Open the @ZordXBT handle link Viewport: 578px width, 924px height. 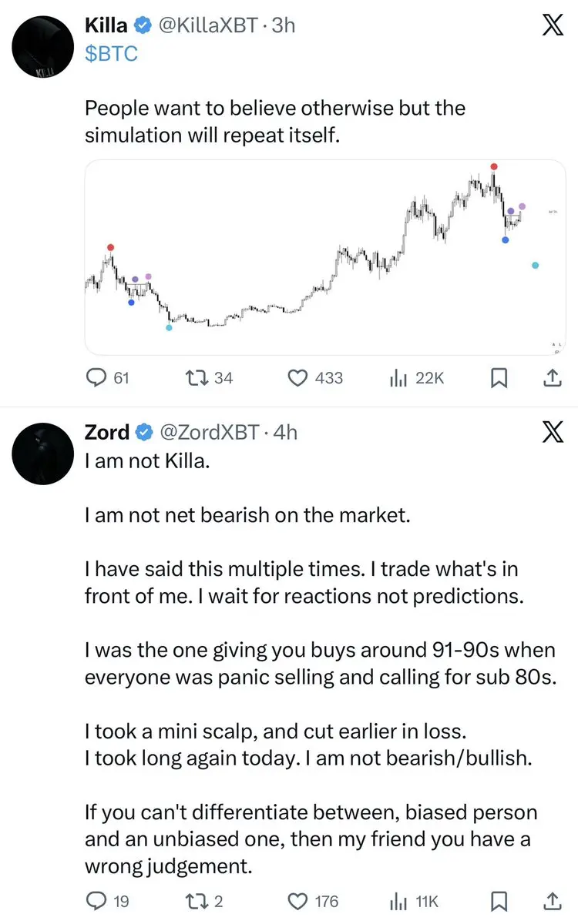208,432
